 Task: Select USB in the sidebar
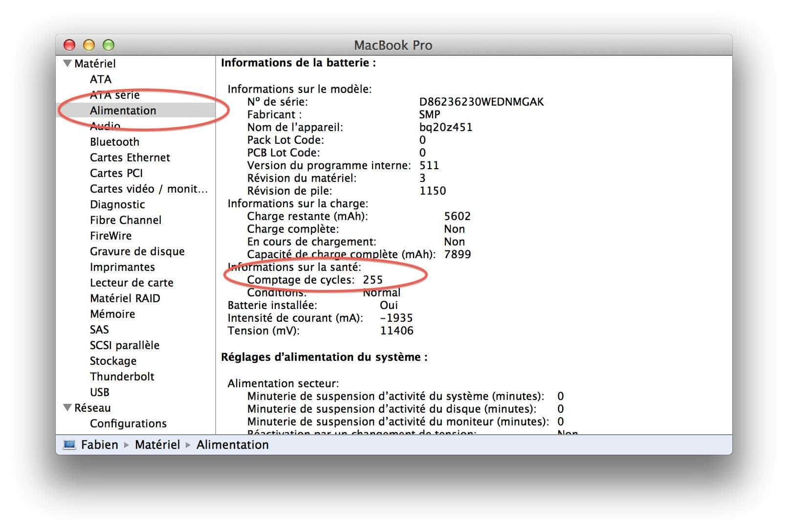coord(100,392)
